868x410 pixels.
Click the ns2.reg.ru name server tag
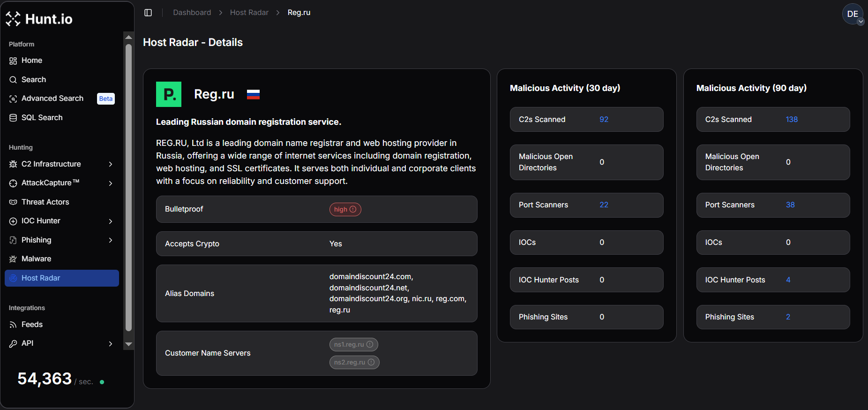click(349, 362)
